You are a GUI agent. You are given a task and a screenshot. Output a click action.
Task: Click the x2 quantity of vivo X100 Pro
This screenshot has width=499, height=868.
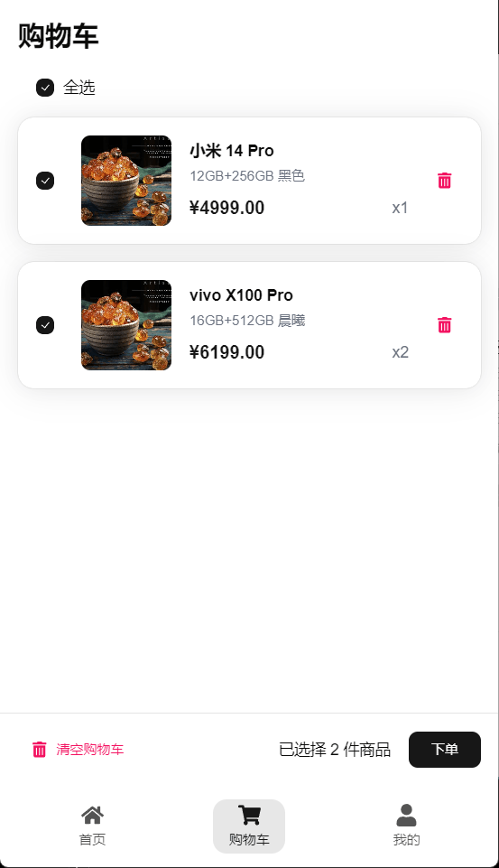[400, 352]
